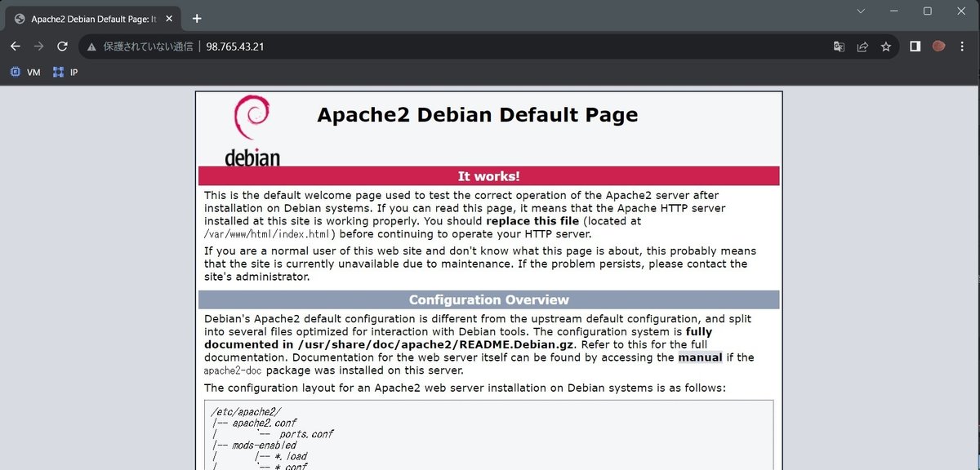Share this page via share icon

(x=862, y=47)
